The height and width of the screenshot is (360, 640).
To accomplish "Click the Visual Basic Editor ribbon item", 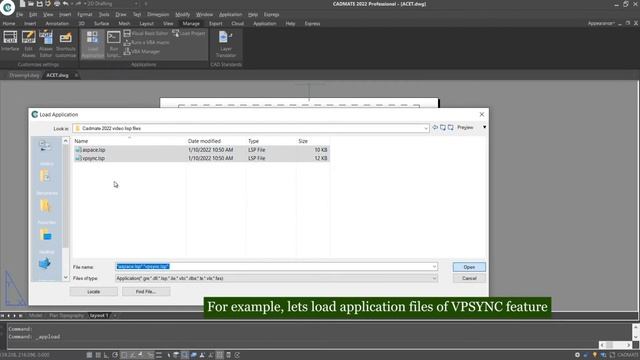I will click(x=146, y=33).
